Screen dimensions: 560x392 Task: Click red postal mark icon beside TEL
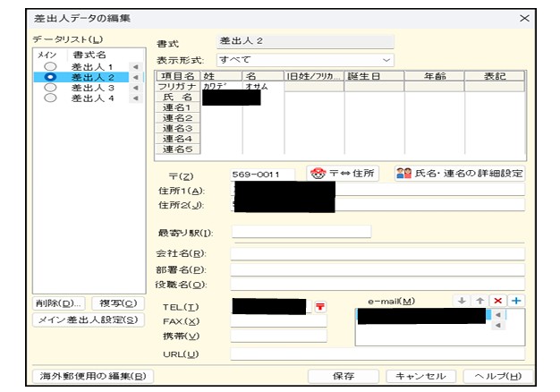pyautogui.click(x=319, y=306)
